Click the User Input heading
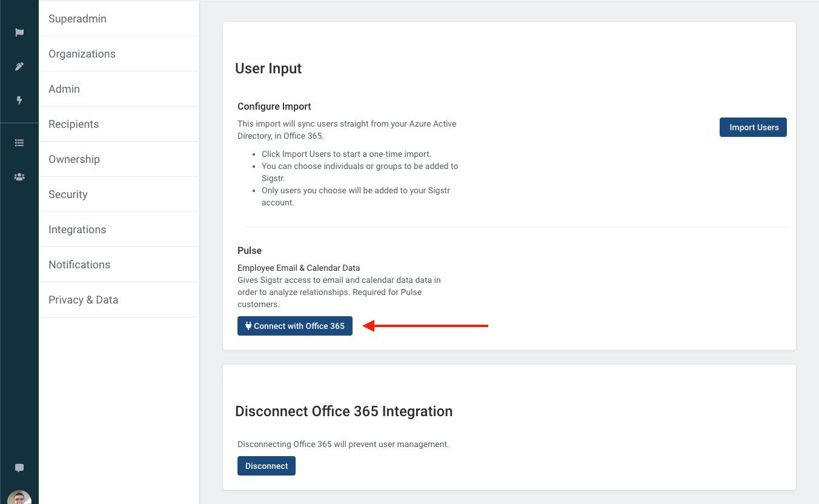 tap(268, 68)
